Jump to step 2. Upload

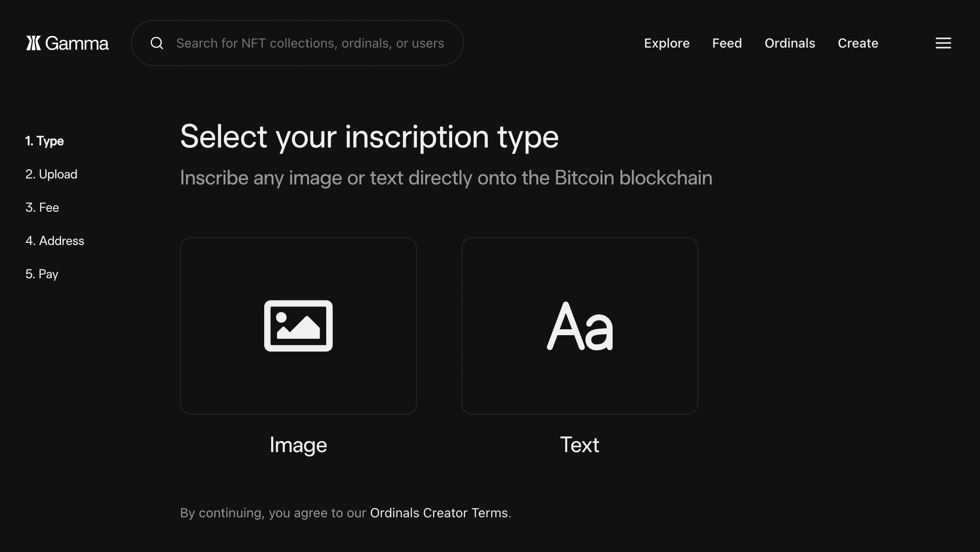[51, 174]
